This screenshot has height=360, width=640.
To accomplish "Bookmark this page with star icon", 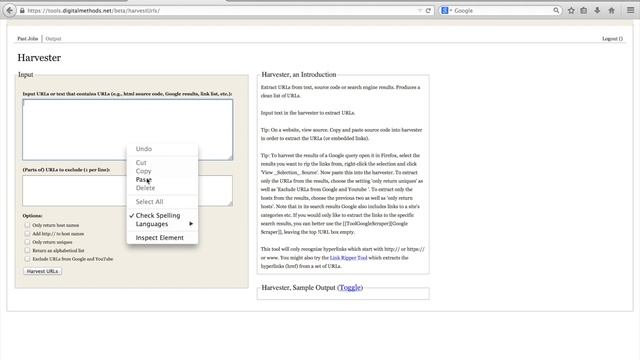I will [x=571, y=11].
